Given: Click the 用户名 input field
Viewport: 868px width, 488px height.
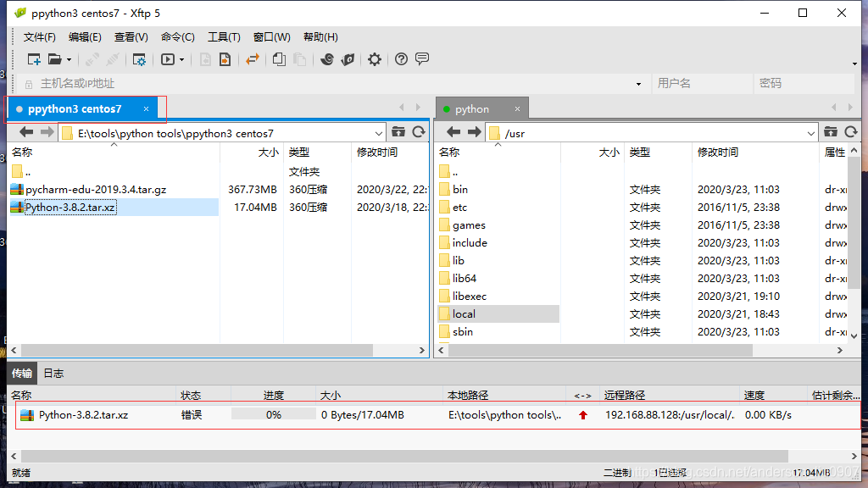Looking at the screenshot, I should (702, 84).
